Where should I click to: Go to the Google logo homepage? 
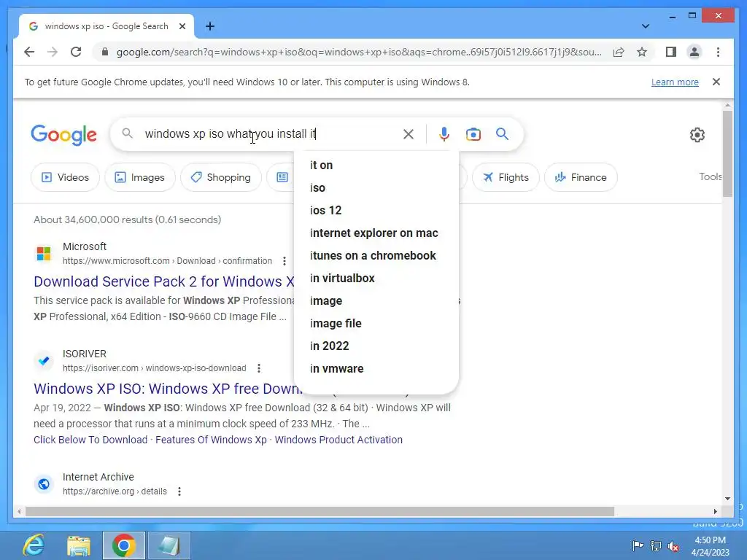coord(64,135)
